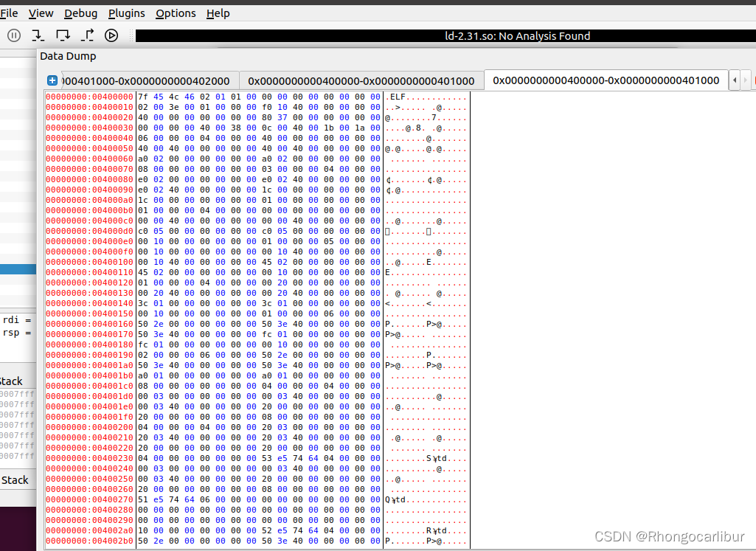Click the rsp register entry

[17, 333]
